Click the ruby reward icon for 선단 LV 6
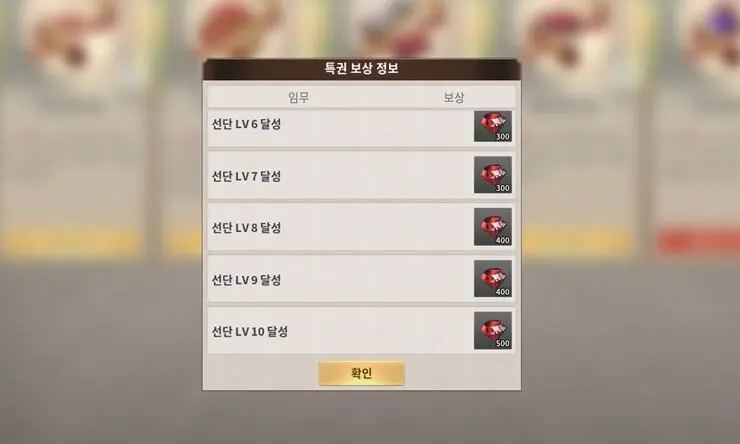Screen dimensions: 740x444 (493, 126)
